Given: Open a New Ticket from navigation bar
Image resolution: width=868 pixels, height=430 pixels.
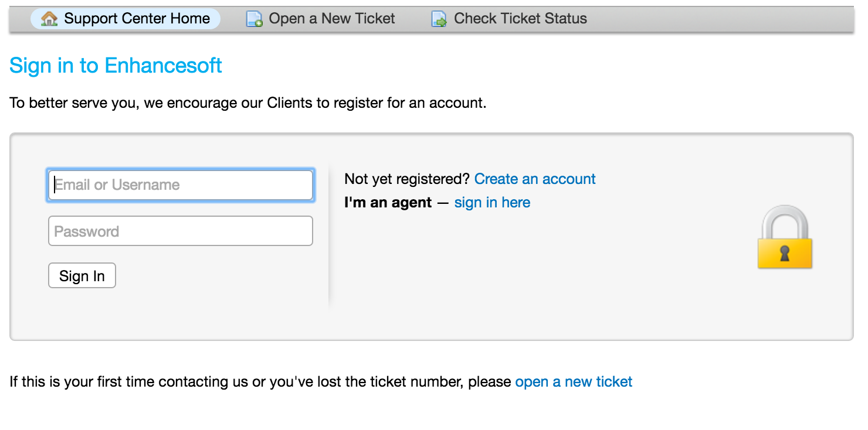Looking at the screenshot, I should pos(331,19).
